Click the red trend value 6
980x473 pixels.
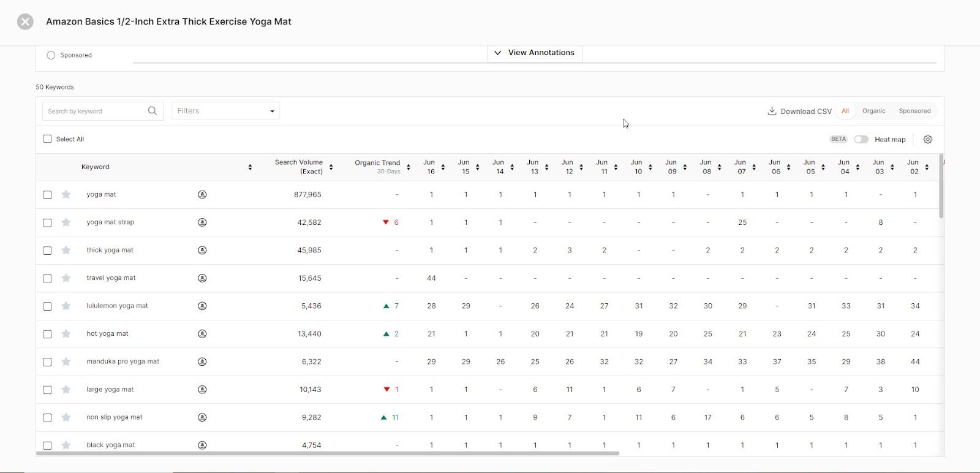click(396, 222)
